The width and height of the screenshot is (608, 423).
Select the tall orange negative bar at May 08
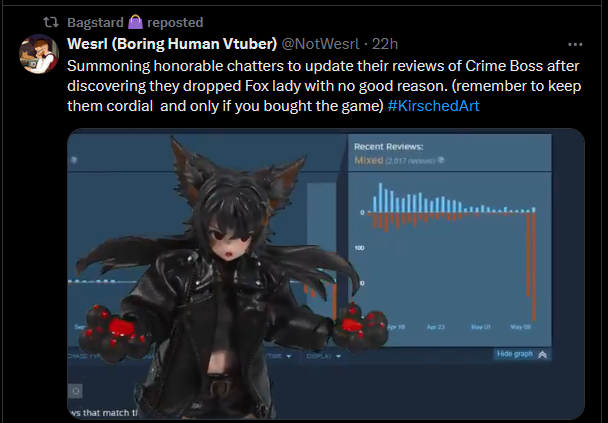(534, 267)
